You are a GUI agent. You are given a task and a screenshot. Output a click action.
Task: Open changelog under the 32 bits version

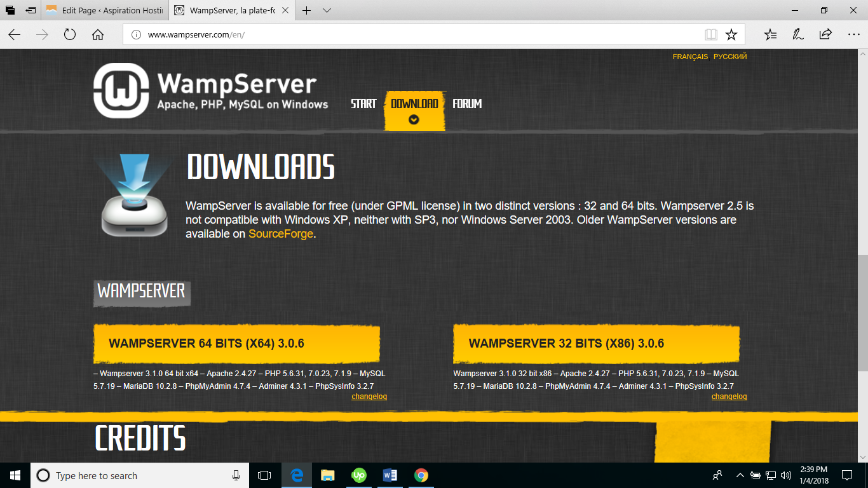pos(729,396)
